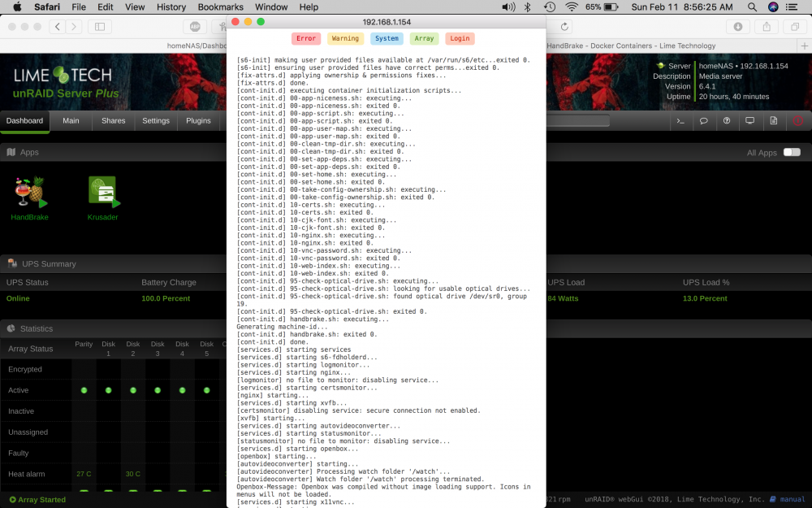Open the unRAID feedback icon
This screenshot has height=508, width=812.
click(704, 121)
